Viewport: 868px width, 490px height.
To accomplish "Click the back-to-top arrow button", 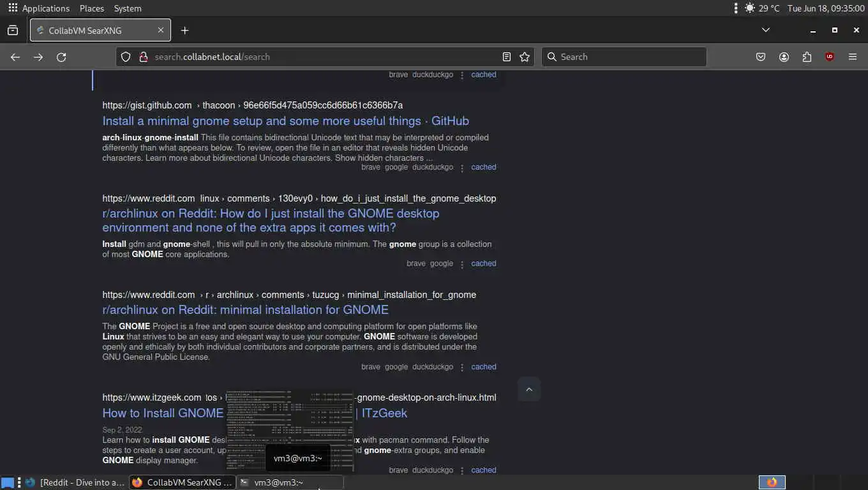I will click(529, 389).
